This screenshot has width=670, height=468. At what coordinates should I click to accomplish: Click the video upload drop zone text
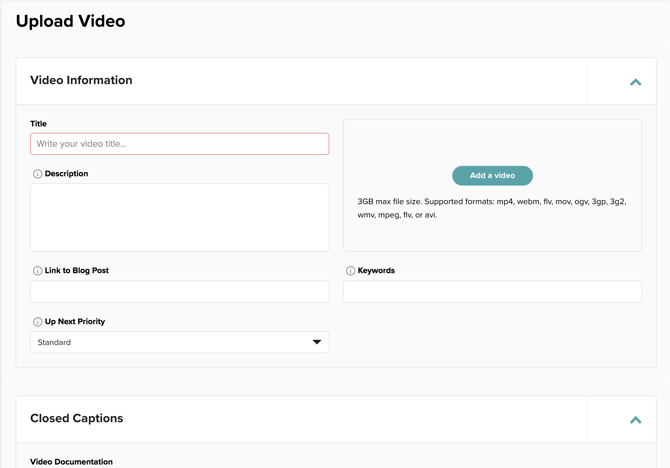coord(492,208)
